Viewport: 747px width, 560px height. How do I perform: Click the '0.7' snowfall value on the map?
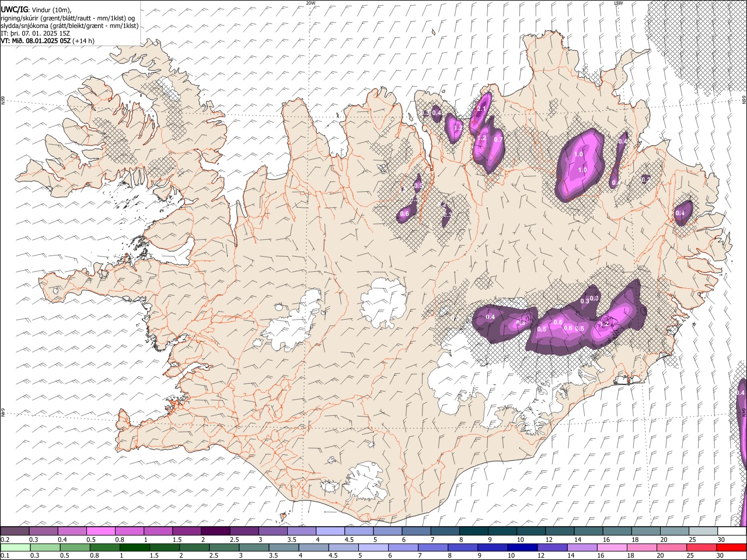click(498, 139)
